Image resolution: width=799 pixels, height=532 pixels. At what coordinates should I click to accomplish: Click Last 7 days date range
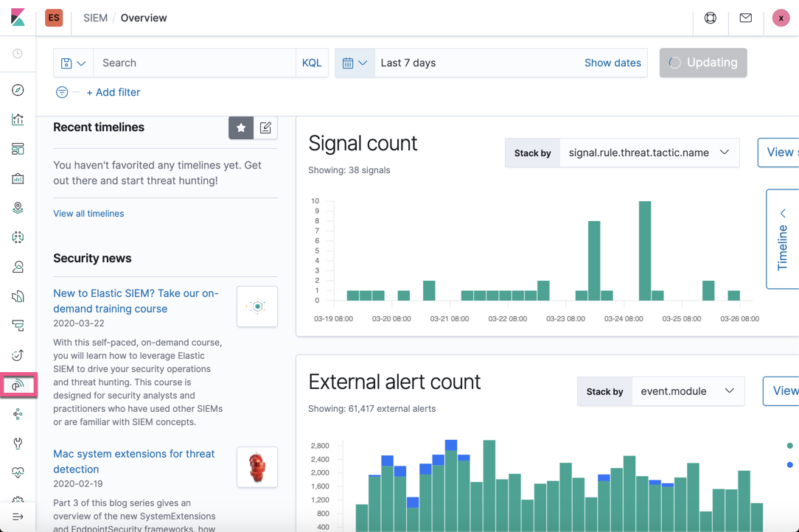408,63
